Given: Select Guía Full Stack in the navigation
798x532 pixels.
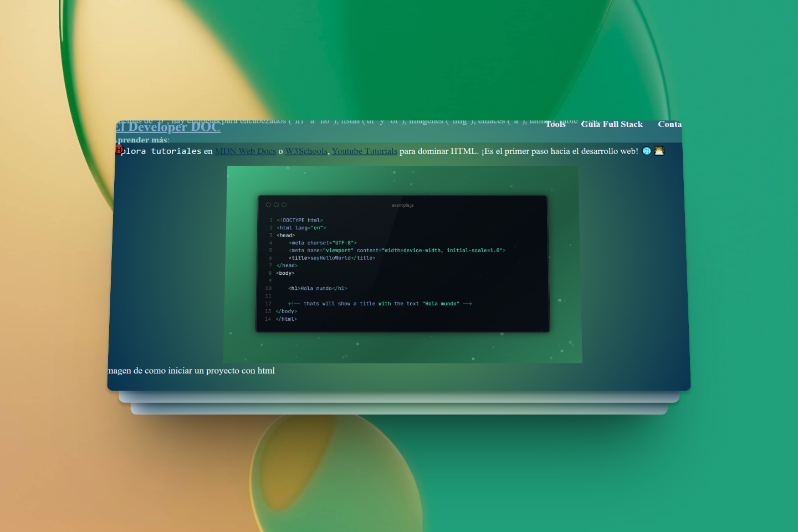Looking at the screenshot, I should coord(612,124).
